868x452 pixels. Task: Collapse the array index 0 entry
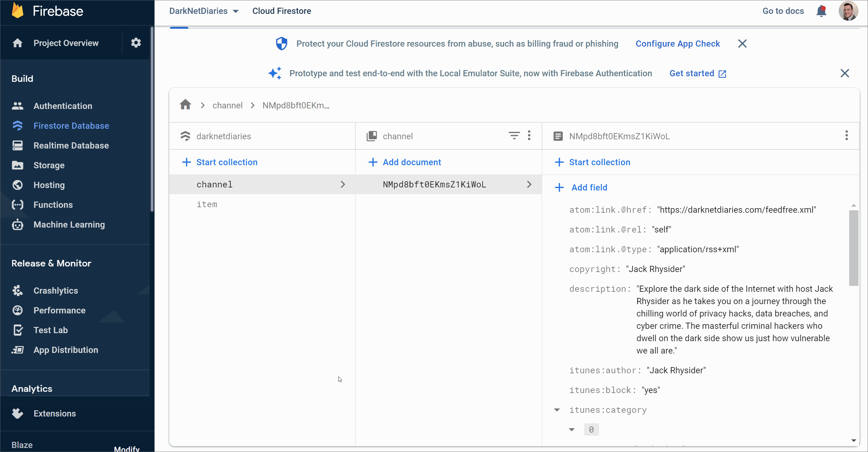point(572,429)
